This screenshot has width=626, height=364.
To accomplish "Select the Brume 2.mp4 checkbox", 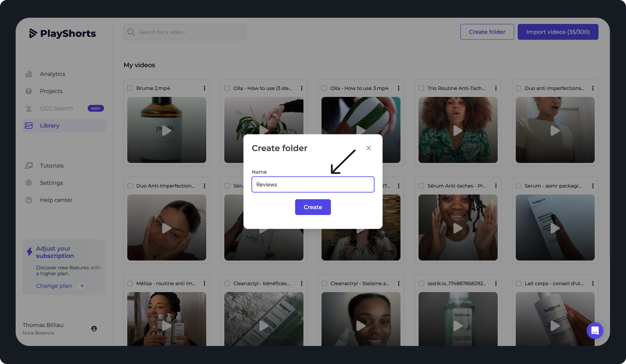I will coord(130,88).
